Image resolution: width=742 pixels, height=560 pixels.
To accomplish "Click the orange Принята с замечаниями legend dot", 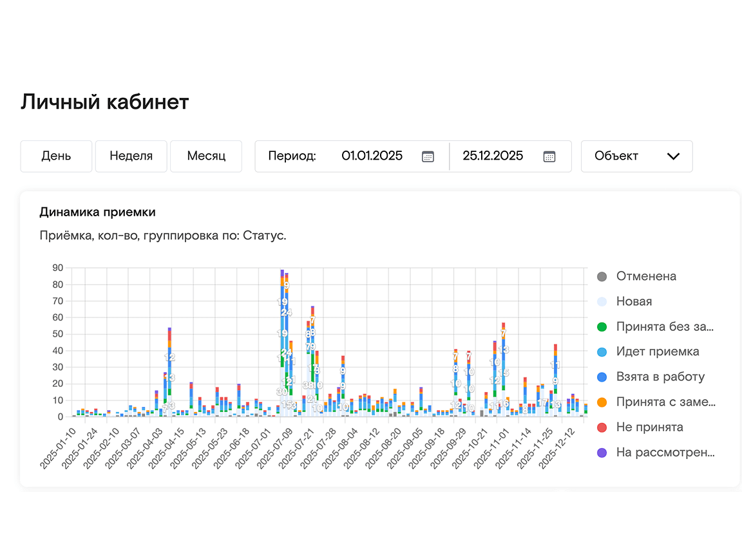I will point(602,402).
